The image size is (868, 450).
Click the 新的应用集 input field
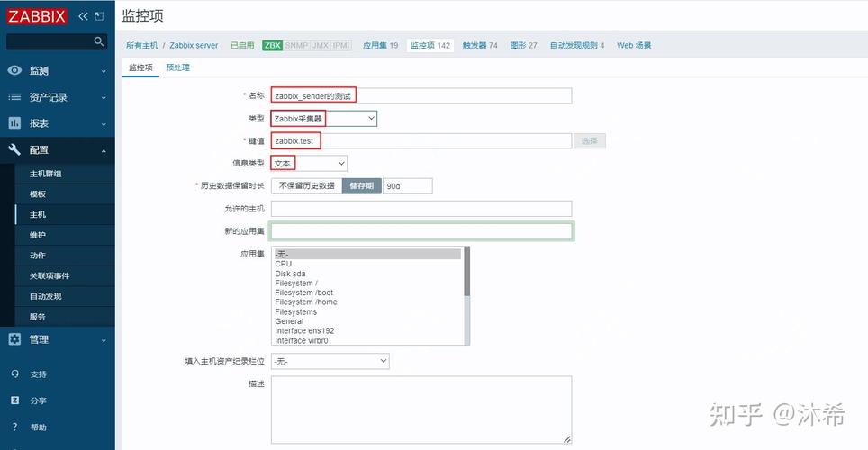click(421, 231)
